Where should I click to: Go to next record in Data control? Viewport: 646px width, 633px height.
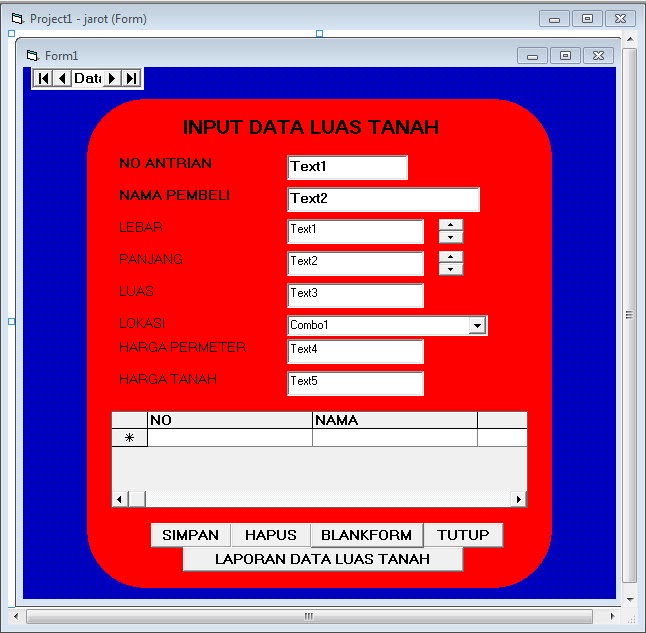click(x=112, y=78)
